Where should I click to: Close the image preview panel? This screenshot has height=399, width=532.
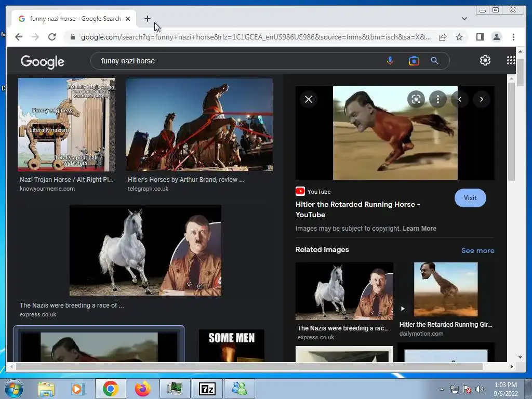tap(309, 99)
